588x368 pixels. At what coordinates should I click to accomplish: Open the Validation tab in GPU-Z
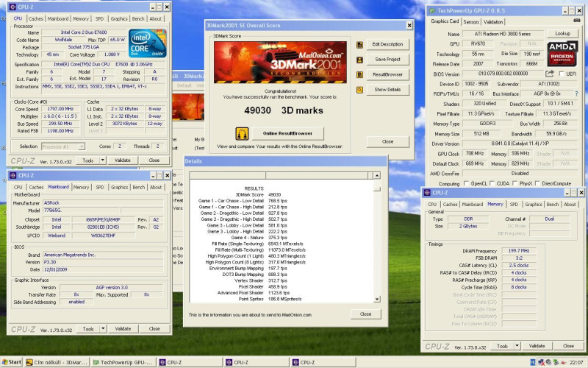coord(493,22)
